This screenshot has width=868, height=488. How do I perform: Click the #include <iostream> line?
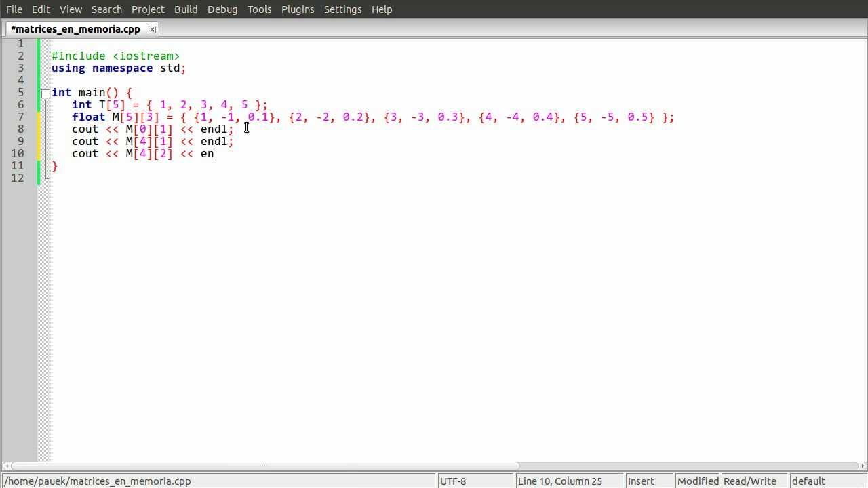(115, 56)
